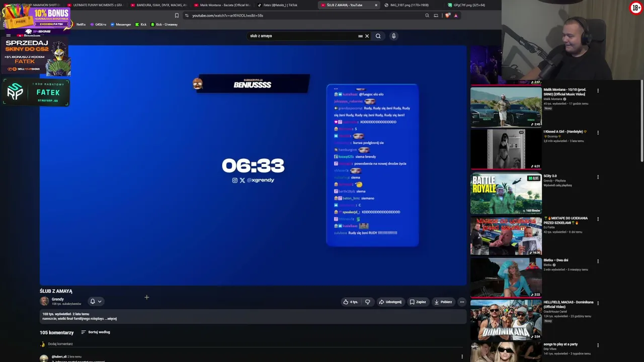The image size is (644, 362).
Task: Click the page vertical scrollbar
Action: (x=642, y=121)
